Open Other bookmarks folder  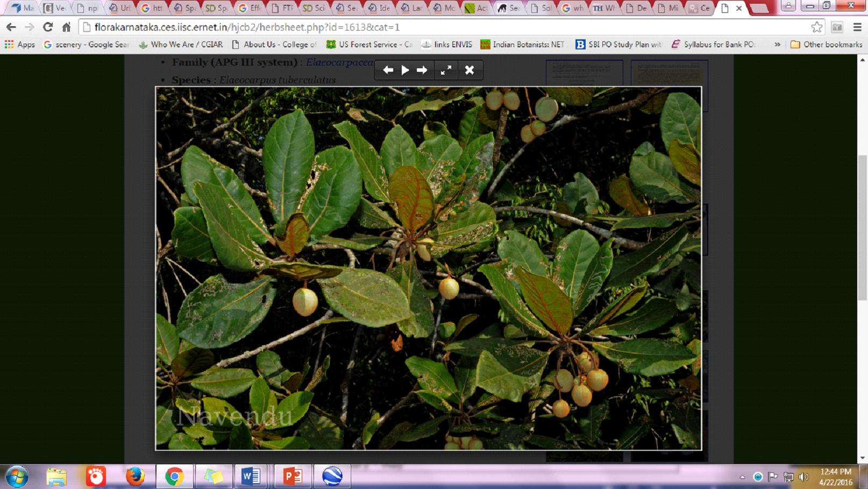826,45
